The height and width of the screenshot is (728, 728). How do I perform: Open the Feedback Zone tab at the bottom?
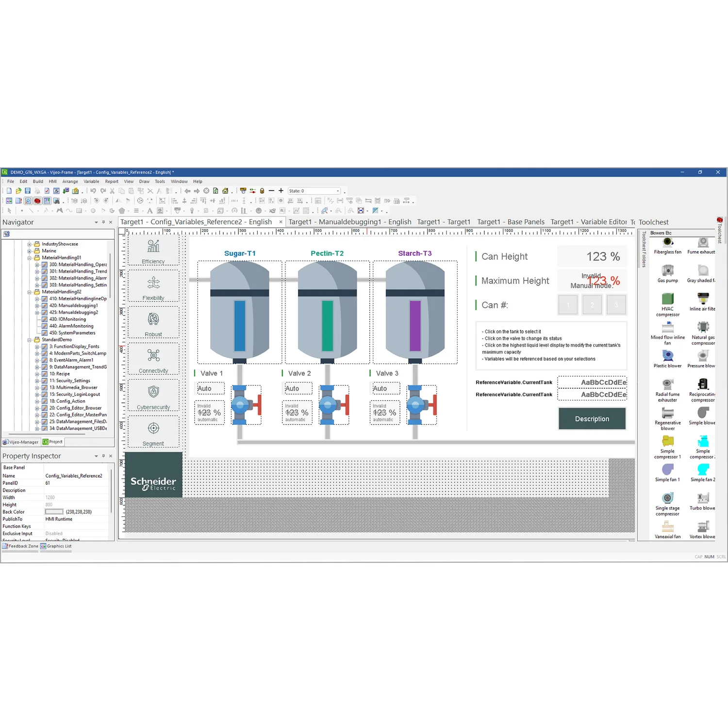[x=20, y=546]
